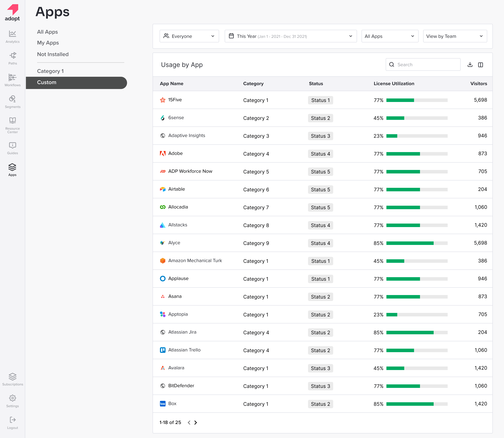Open the BitDefender app row
This screenshot has height=438, width=504.
point(323,386)
